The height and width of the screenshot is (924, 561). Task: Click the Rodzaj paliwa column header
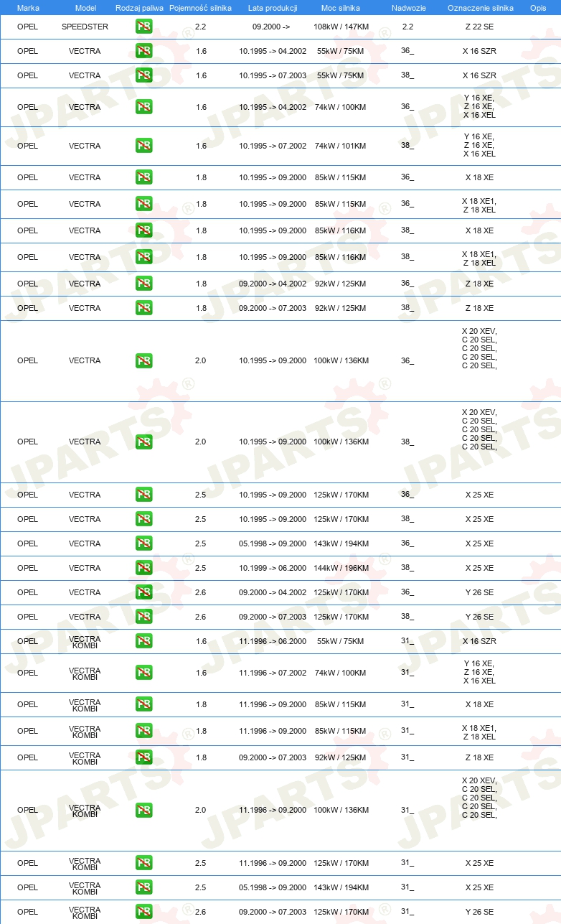(x=139, y=8)
